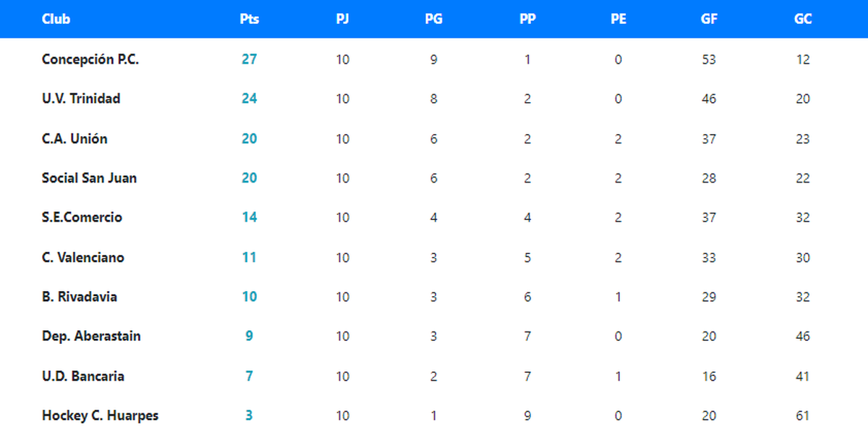Open Social San Juan club entry
The image size is (868, 446).
89,178
